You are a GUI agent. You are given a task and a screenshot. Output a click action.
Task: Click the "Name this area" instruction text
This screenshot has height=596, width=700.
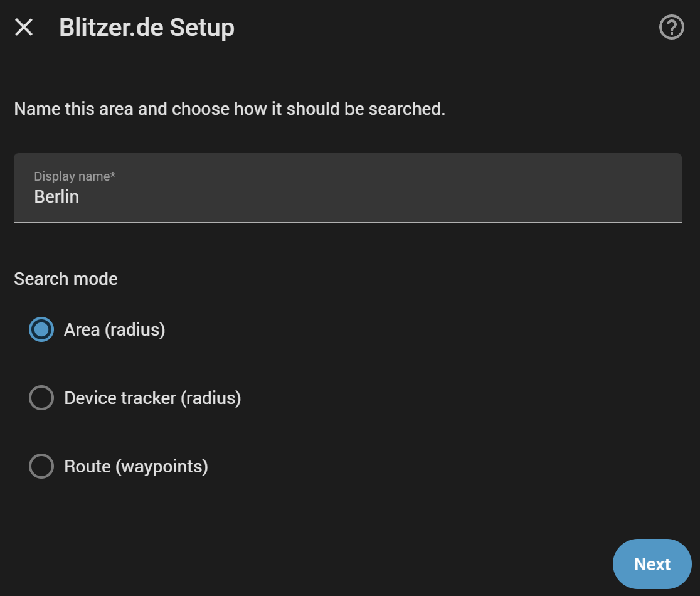coord(230,109)
